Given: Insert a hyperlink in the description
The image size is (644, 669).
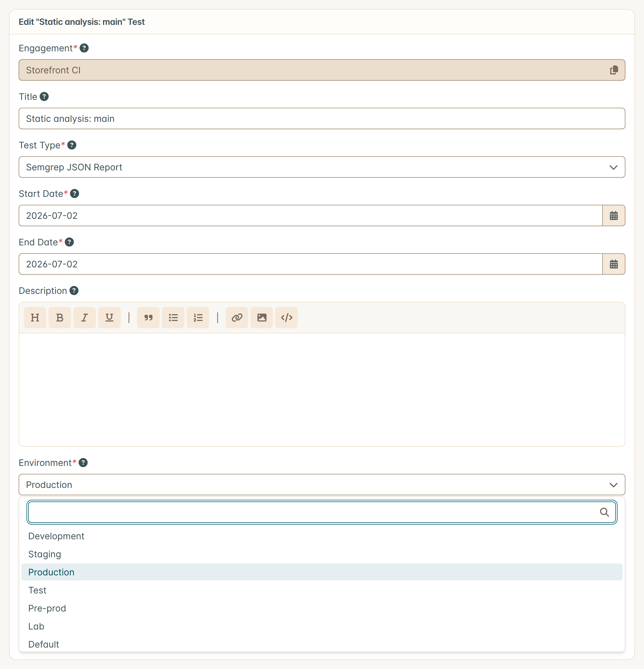Looking at the screenshot, I should click(237, 317).
